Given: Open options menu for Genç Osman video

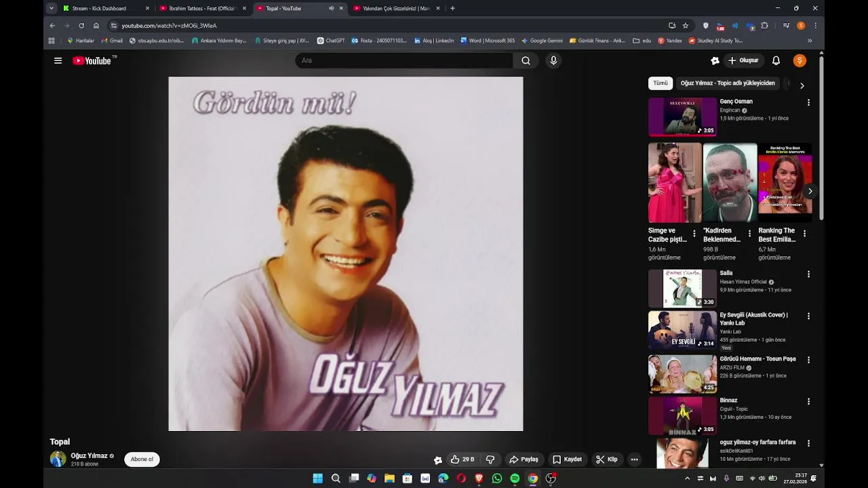Looking at the screenshot, I should coord(808,102).
